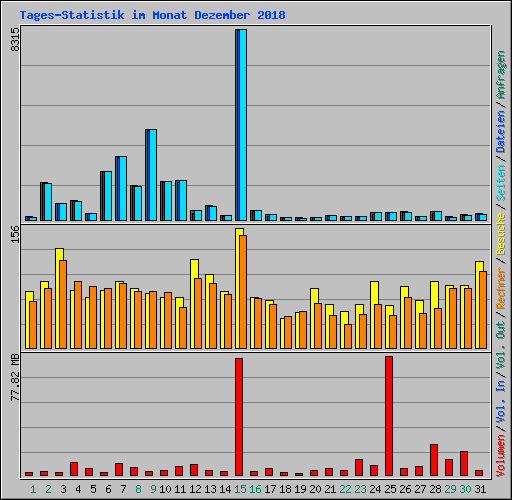Click the yellow visits bar for day 3

point(58,298)
